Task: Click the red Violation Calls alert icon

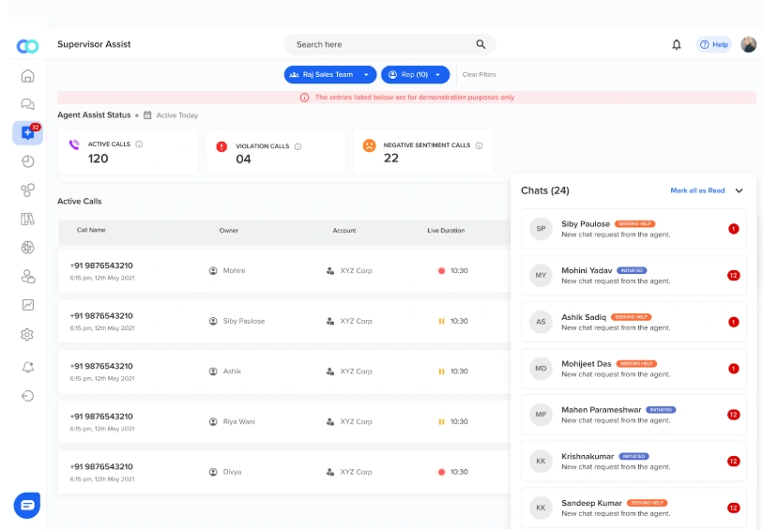Action: (221, 146)
